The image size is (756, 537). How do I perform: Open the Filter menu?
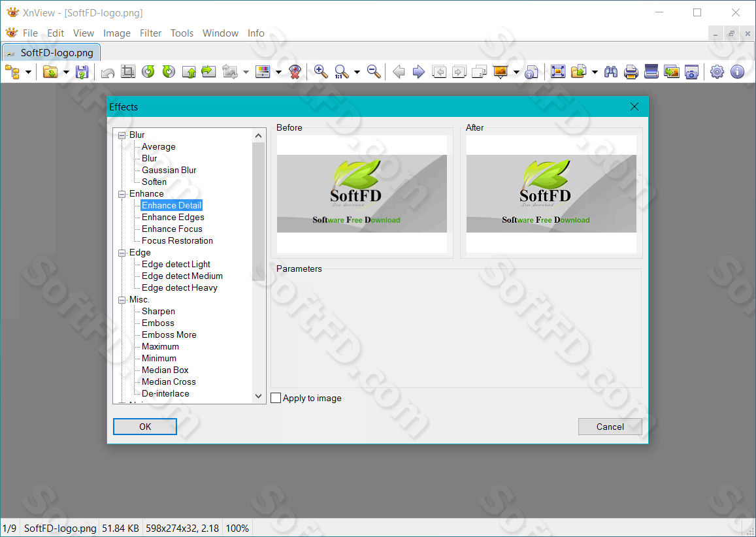pyautogui.click(x=150, y=33)
